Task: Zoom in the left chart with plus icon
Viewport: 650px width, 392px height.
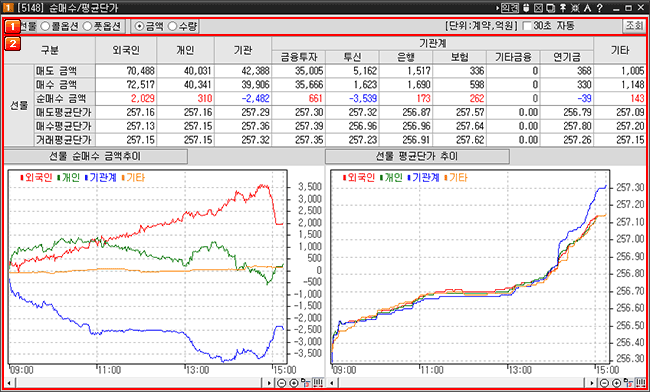Action: pos(294,383)
